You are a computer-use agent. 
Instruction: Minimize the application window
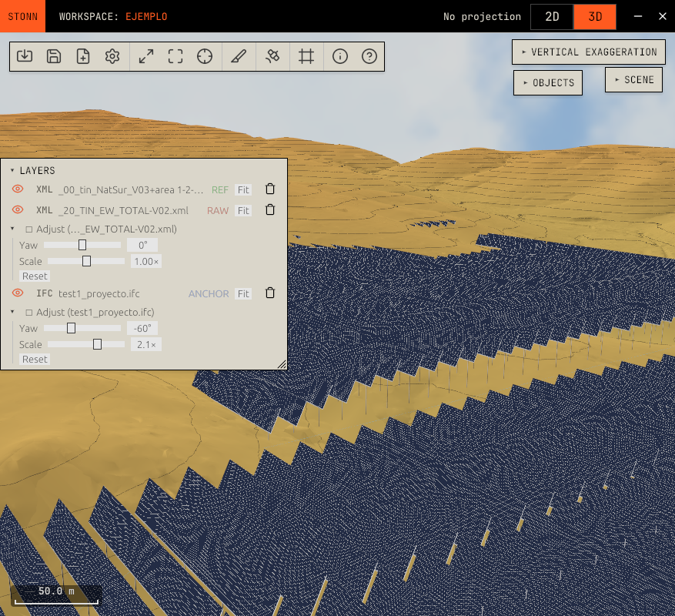coord(638,16)
